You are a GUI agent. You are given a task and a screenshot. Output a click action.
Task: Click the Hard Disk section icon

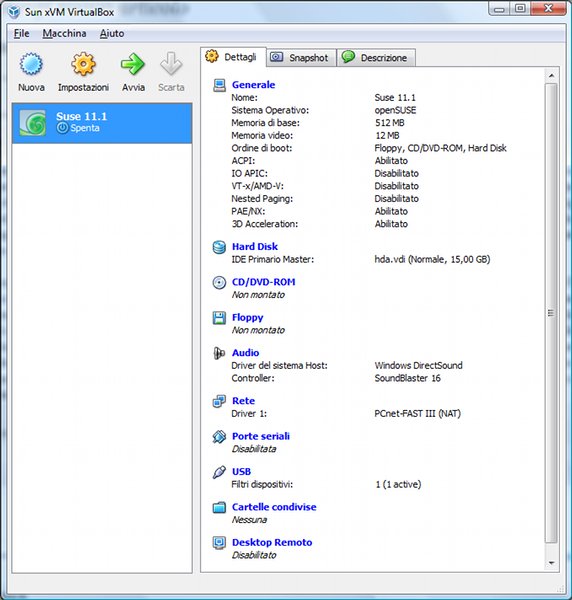click(219, 247)
